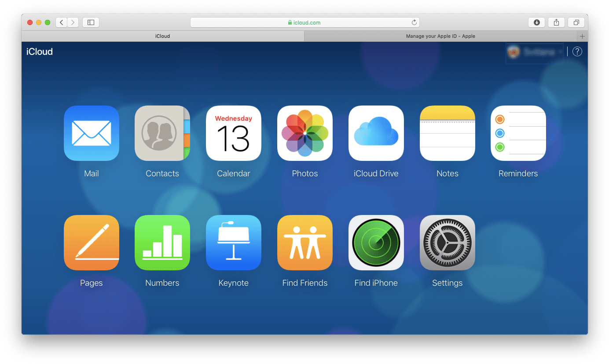The height and width of the screenshot is (364, 609).
Task: Open the iCloud Drive cloud icon
Action: pyautogui.click(x=376, y=133)
